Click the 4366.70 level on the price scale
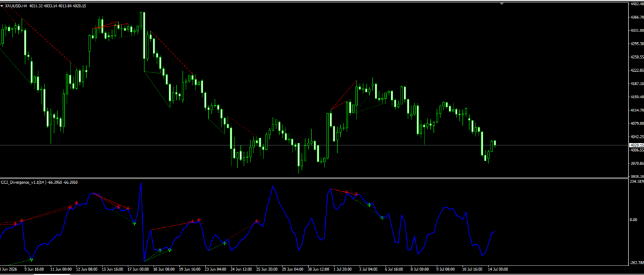Image resolution: width=644 pixels, height=275 pixels. [635, 17]
